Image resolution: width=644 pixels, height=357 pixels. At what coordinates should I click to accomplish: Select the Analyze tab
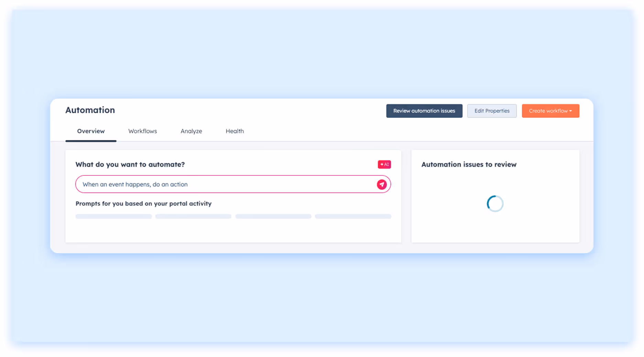pyautogui.click(x=191, y=131)
